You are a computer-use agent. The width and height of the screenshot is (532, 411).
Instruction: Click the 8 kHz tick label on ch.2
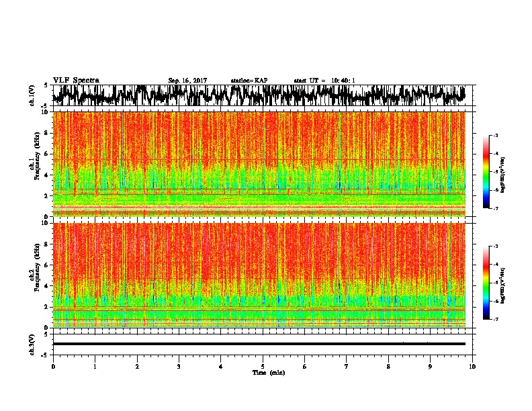point(46,244)
